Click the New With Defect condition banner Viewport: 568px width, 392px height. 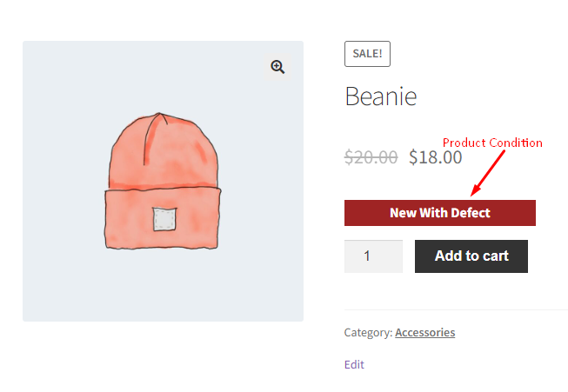(x=440, y=213)
